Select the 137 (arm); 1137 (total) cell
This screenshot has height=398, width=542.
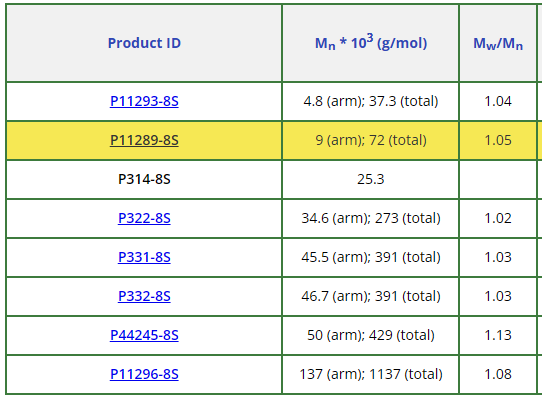pos(371,374)
